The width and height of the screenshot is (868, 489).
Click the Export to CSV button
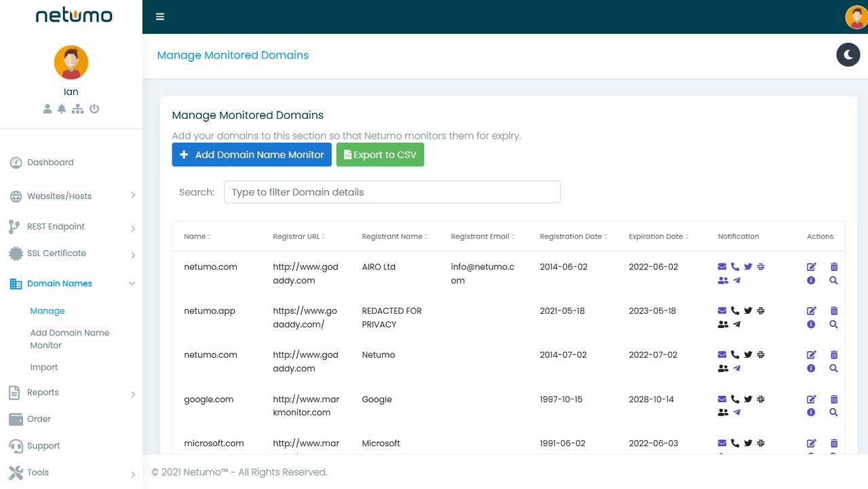coord(380,155)
